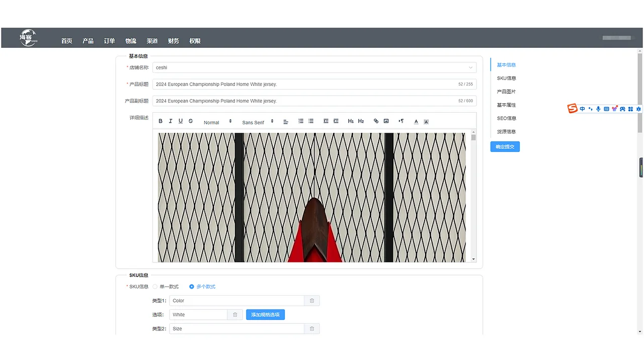Apply italic formatting
The height and width of the screenshot is (362, 644).
click(x=171, y=121)
